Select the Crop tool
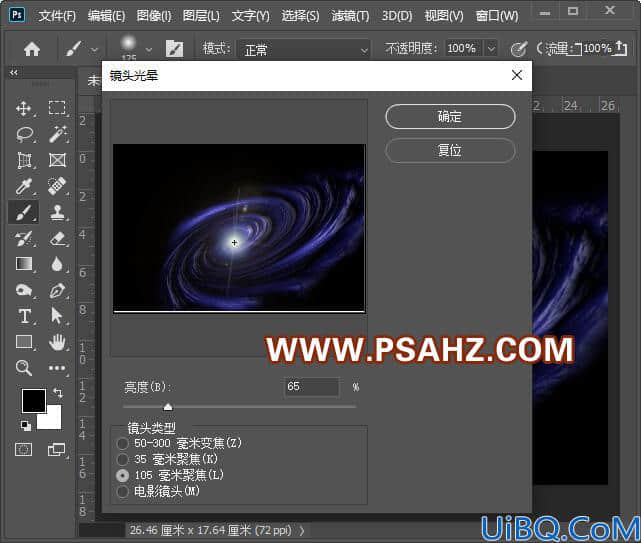Screen dimensions: 641x543 (x=24, y=160)
